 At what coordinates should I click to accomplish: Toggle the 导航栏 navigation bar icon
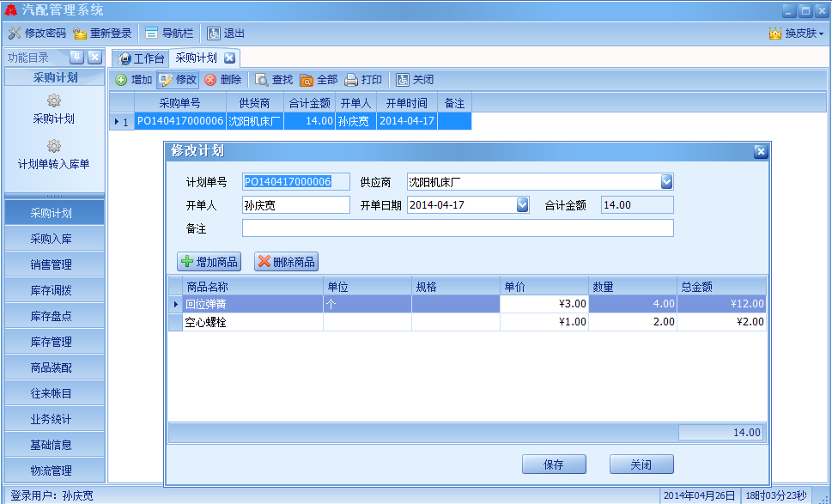pos(151,33)
